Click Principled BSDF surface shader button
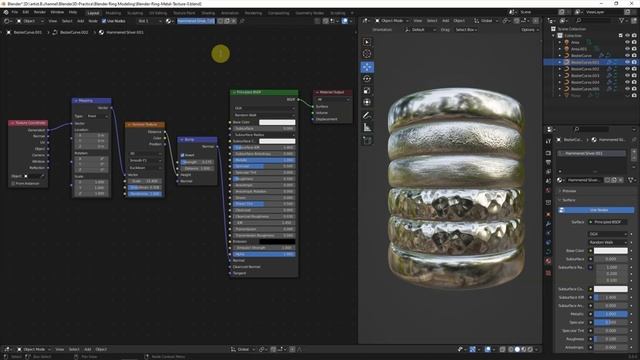 (608, 222)
